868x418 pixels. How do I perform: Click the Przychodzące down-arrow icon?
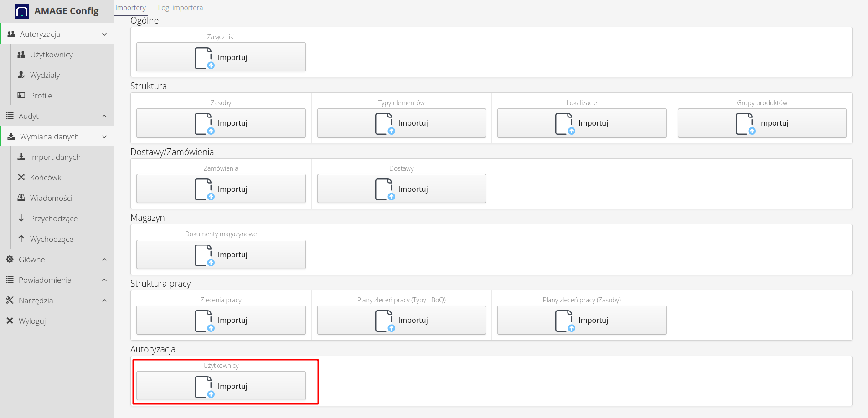click(21, 219)
